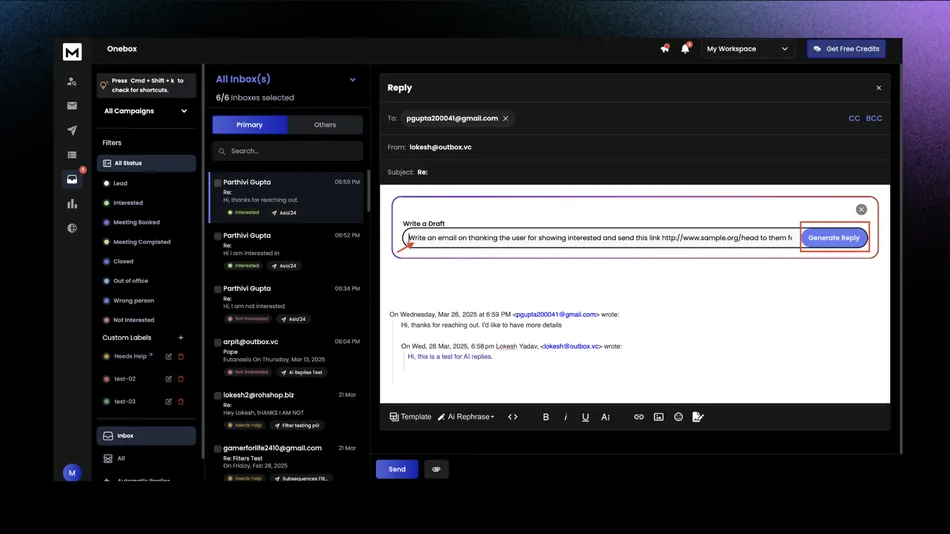Screen dimensions: 950x534
Task: Select the gamerforlife2410@gmail.com email checkbox
Action: click(x=218, y=449)
